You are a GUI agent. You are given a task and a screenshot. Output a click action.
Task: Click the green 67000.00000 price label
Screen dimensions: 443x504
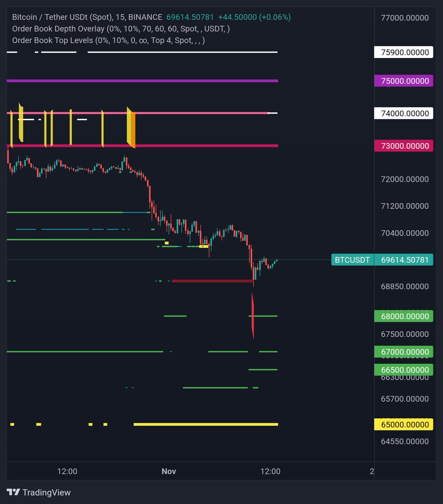[x=403, y=352]
